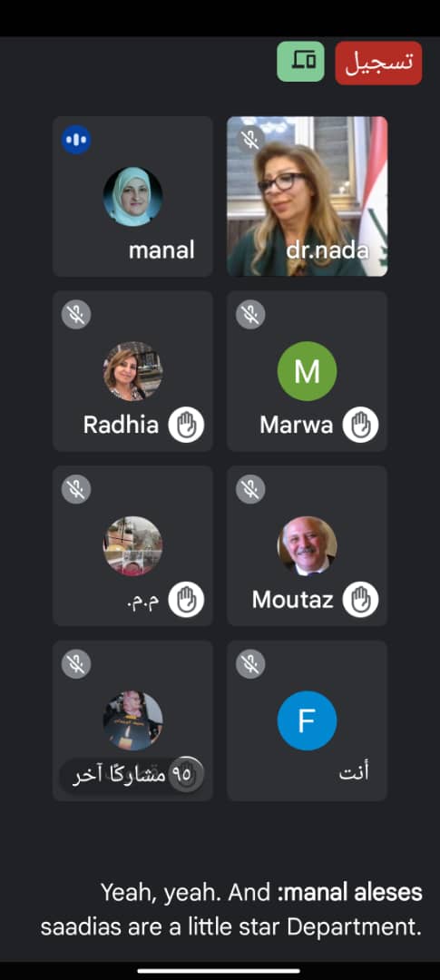Viewport: 440px width, 980px height.
Task: Tap the raised hand icon beside م.م.
Action: [x=186, y=600]
